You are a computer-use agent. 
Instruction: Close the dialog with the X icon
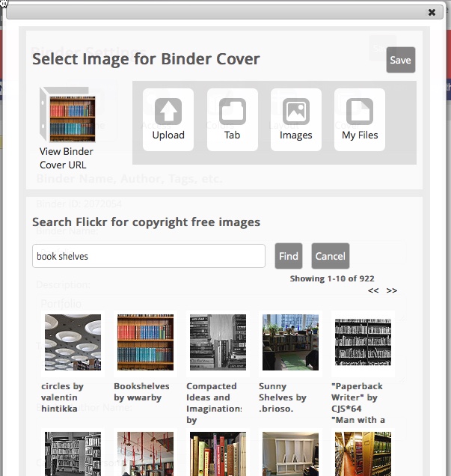[432, 12]
